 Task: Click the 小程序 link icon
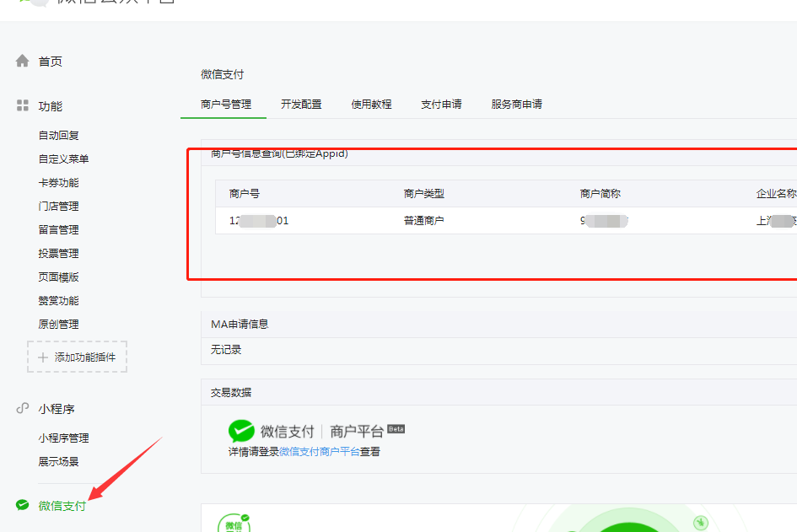tap(23, 409)
